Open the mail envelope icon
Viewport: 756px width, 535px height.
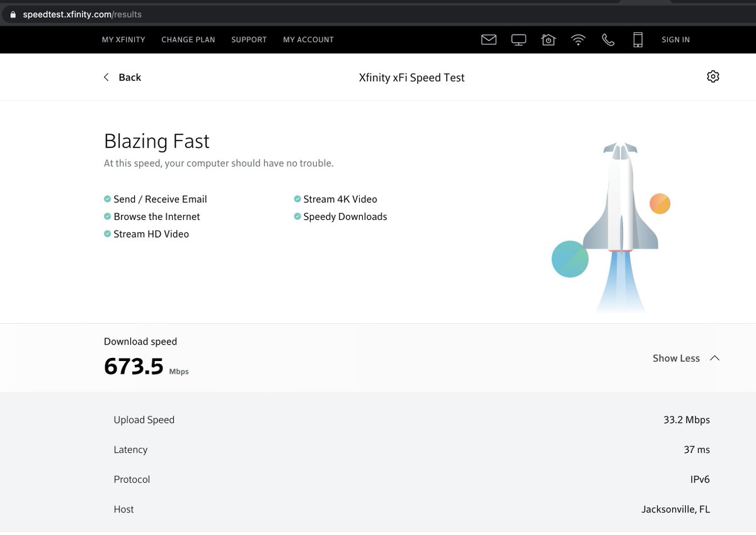(x=489, y=40)
